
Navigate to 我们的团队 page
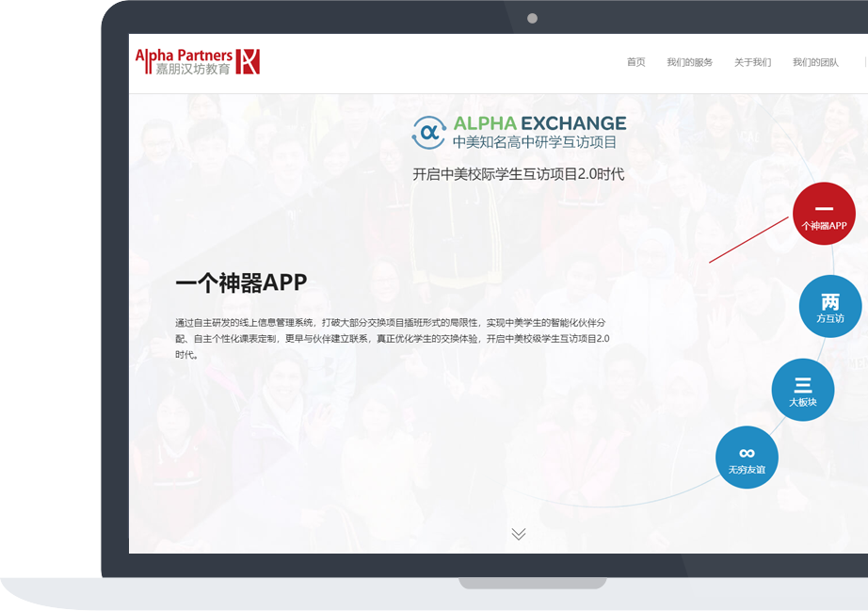click(x=815, y=62)
